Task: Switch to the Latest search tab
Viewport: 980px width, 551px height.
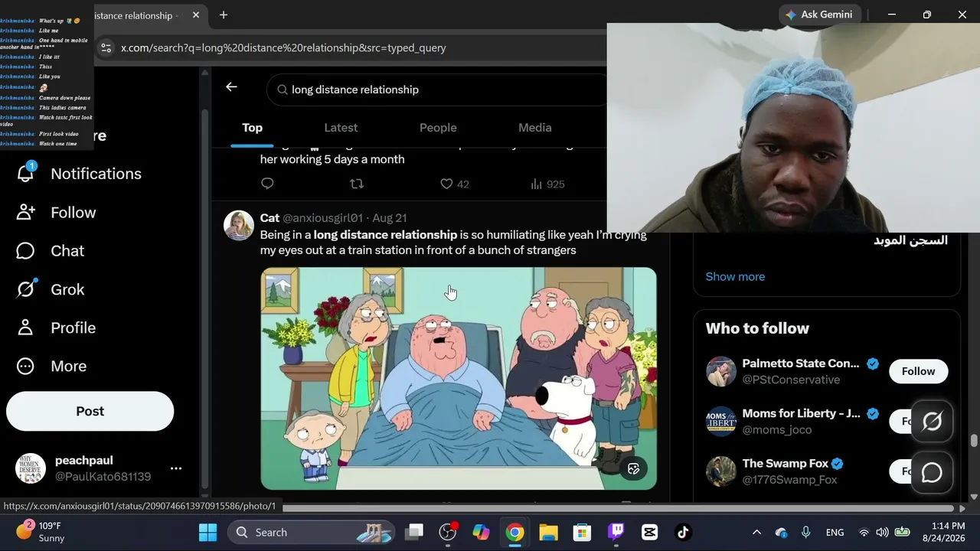Action: [341, 128]
